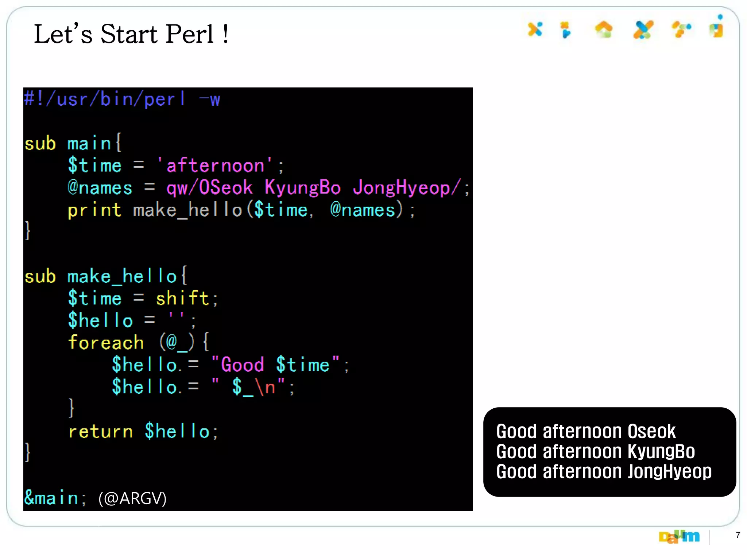
Task: Click the orange house-shaped icon
Action: click(604, 30)
